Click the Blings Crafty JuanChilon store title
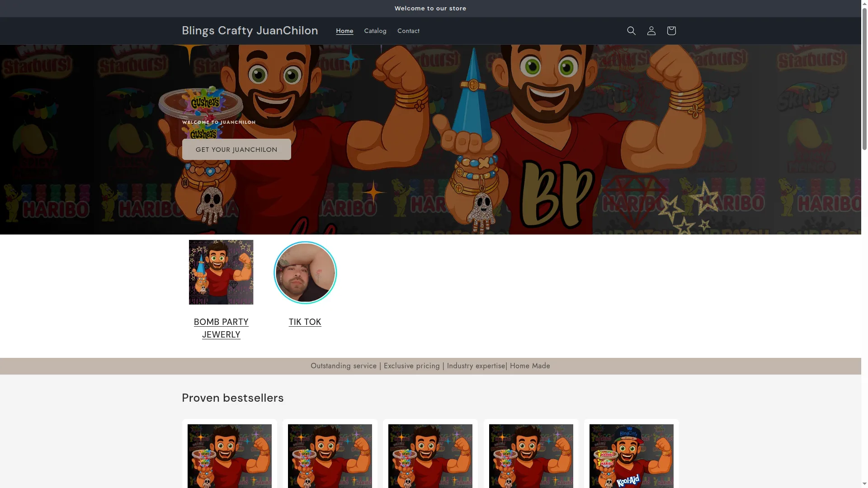This screenshot has width=868, height=488. [250, 30]
